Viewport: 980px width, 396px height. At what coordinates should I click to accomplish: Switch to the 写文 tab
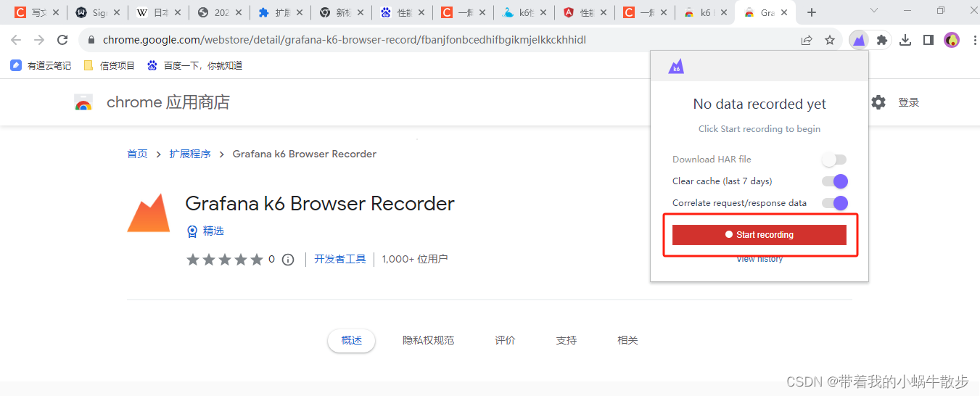point(36,12)
